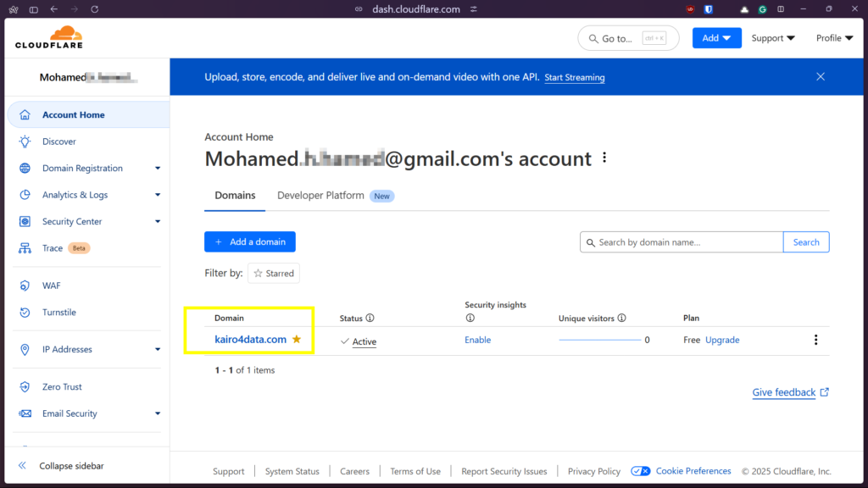Click the Email Security envelope icon

[x=25, y=413]
